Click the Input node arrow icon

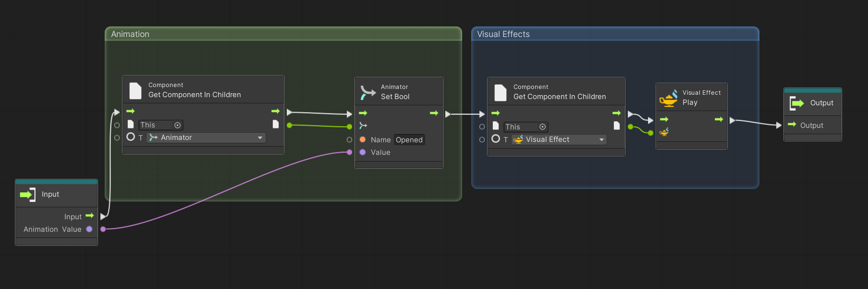pos(27,194)
